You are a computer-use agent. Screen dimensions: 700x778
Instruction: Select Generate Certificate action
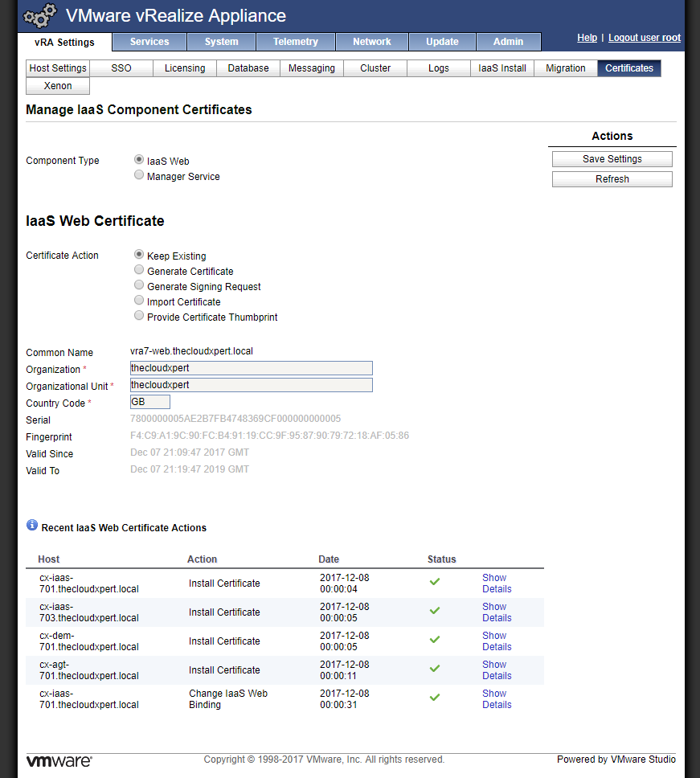(139, 271)
